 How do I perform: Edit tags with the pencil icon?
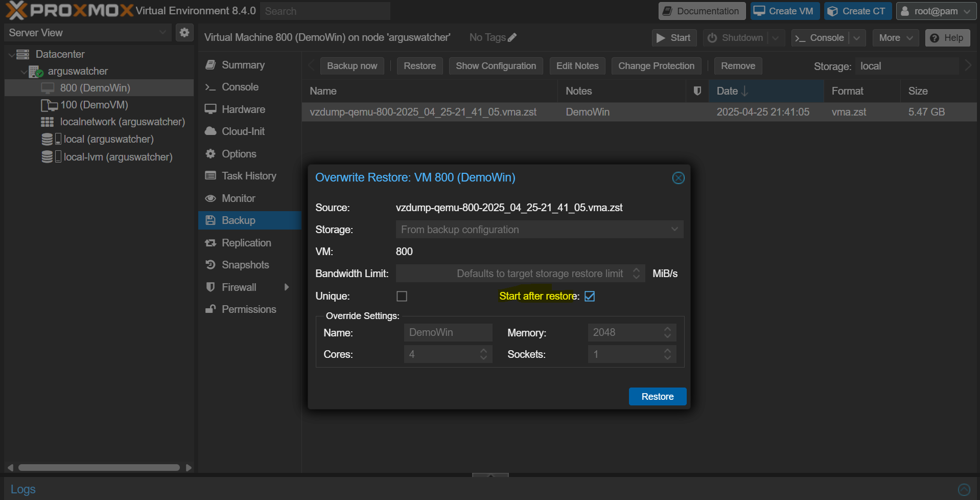pos(512,37)
